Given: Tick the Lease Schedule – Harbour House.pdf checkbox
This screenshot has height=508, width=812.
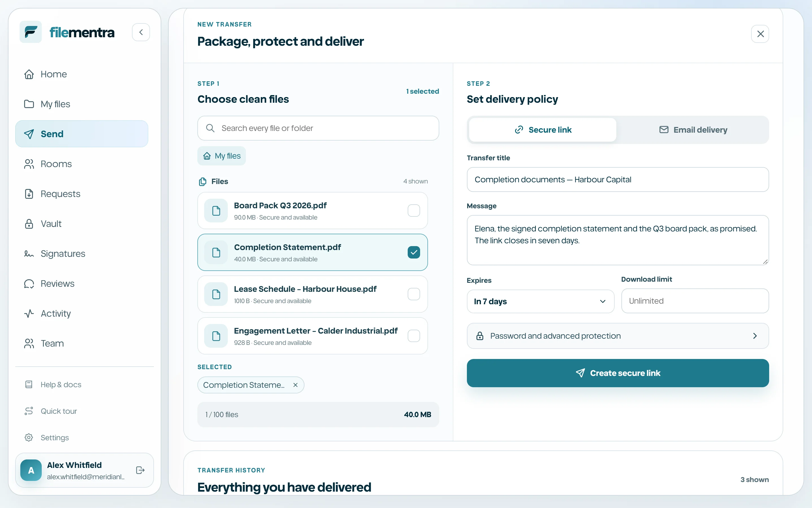Looking at the screenshot, I should point(414,294).
